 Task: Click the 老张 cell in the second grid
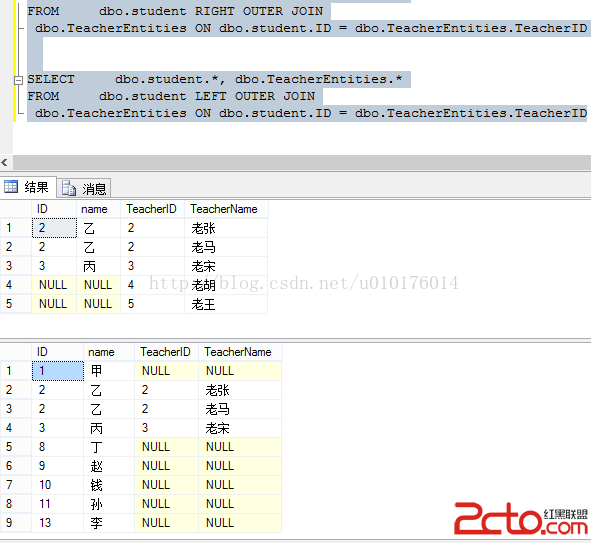point(240,390)
